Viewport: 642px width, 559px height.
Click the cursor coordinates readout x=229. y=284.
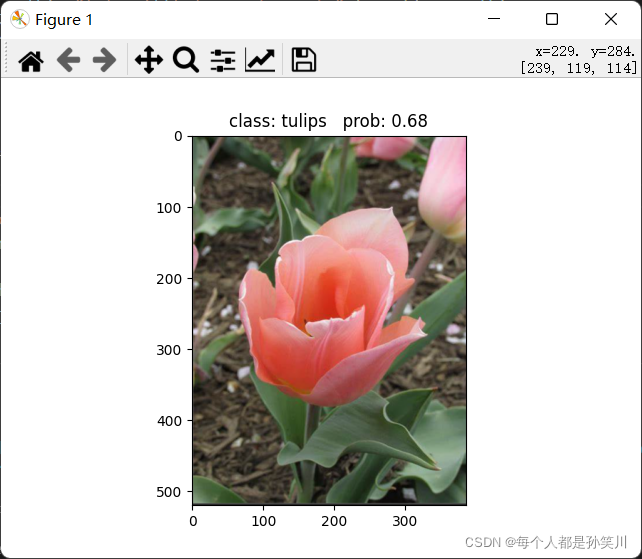click(585, 52)
